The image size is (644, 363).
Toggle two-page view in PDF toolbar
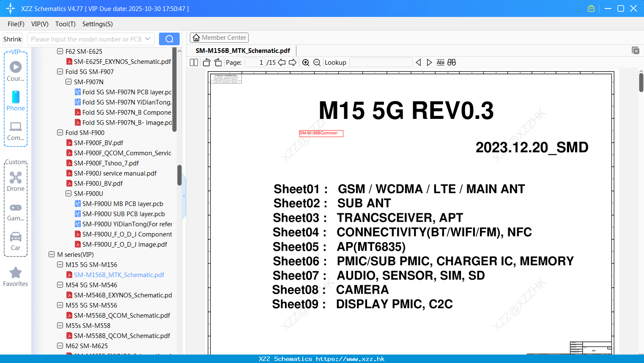[194, 63]
